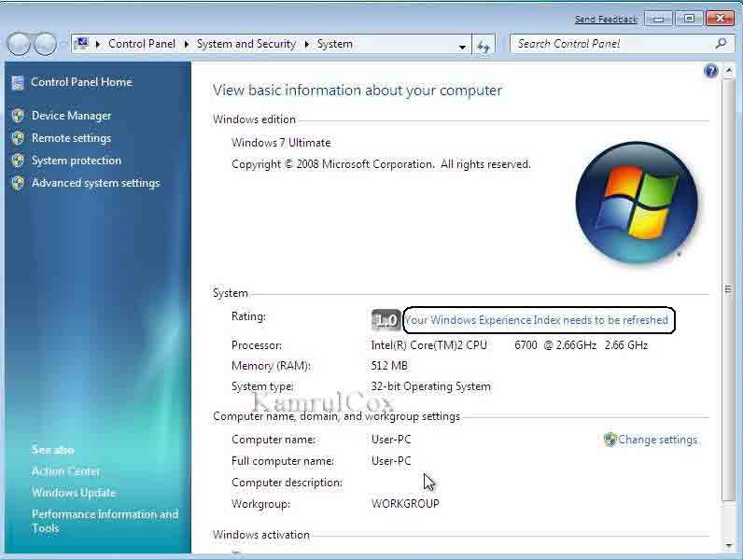Click the shield icon beside Change settings
Viewport: 743px width, 560px height.
coord(610,440)
